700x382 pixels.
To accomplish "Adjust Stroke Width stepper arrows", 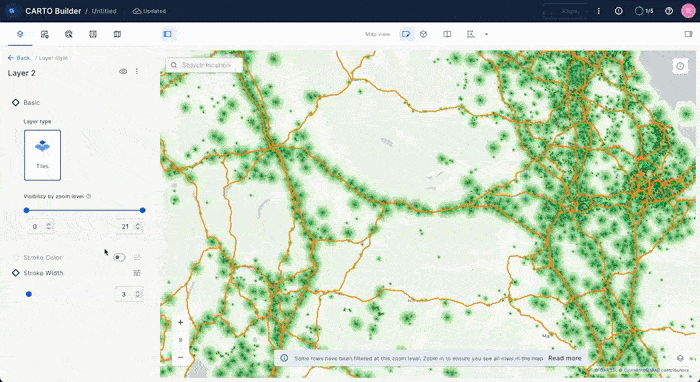I will (138, 295).
